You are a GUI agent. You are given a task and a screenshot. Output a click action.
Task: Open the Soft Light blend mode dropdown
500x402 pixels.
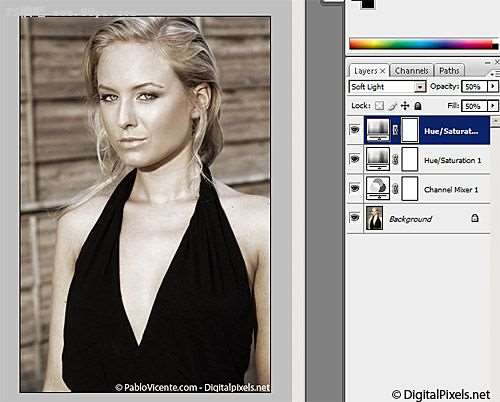click(x=387, y=87)
